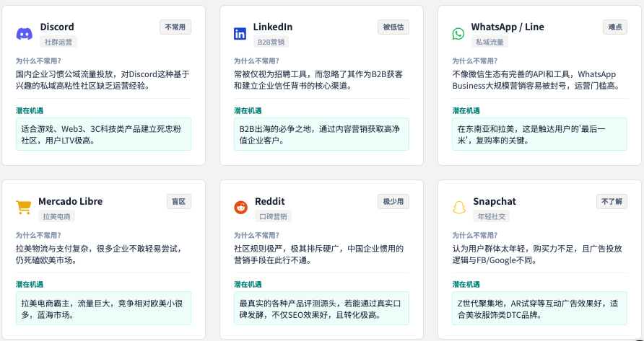Click the 不了解 badge on Snapchat card
The width and height of the screenshot is (644, 341).
click(x=612, y=201)
